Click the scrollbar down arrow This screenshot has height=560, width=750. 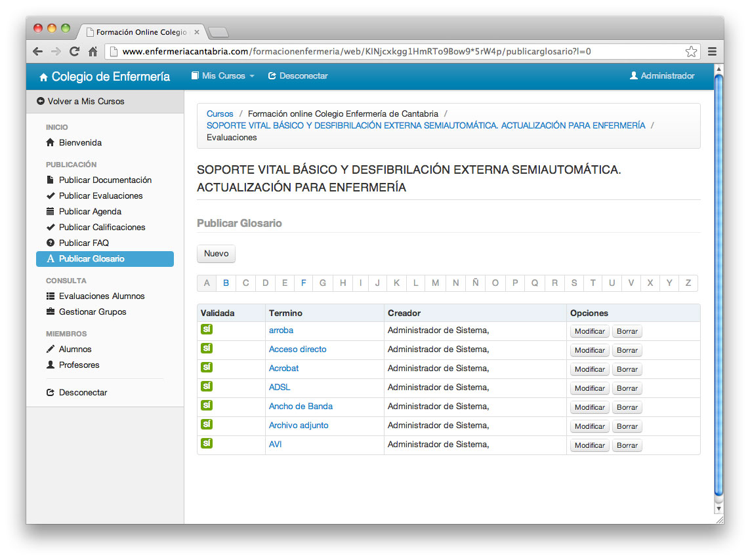click(x=719, y=509)
